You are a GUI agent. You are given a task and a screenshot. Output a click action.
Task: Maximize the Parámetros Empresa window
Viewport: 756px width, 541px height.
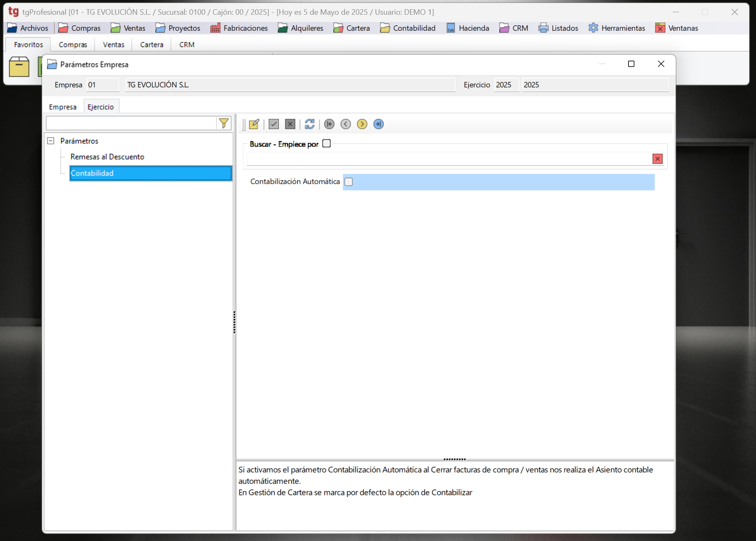pos(631,64)
